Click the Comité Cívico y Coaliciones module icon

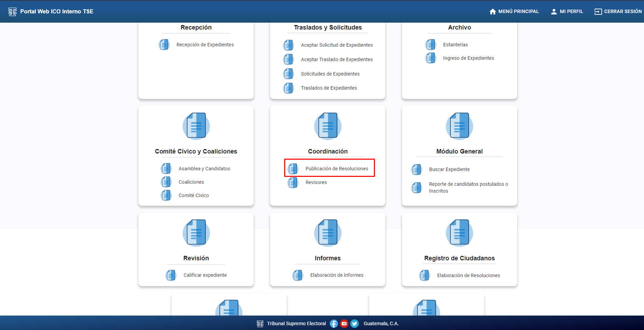pyautogui.click(x=196, y=126)
